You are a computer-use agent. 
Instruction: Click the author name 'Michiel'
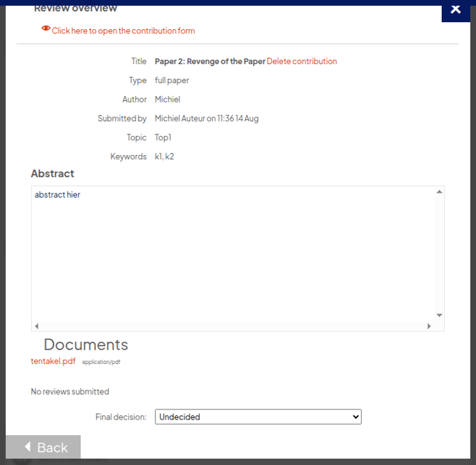168,100
